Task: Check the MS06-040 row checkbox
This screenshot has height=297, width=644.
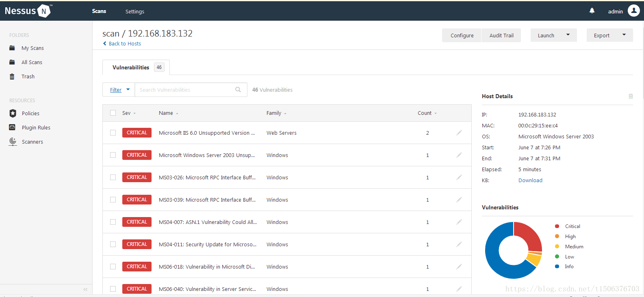Action: tap(113, 289)
